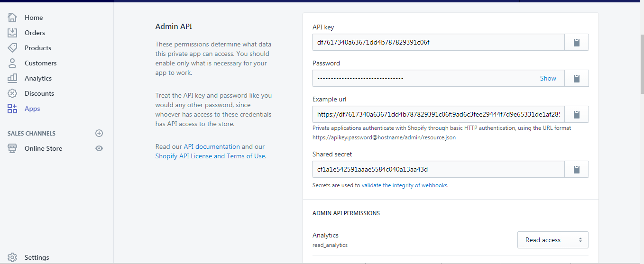The height and width of the screenshot is (264, 644).
Task: Navigate to Customers page
Action: coord(40,63)
